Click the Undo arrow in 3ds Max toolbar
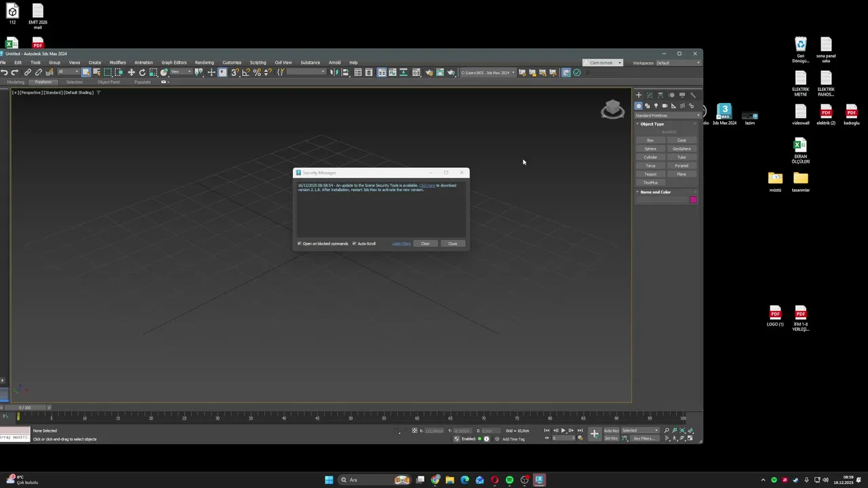Image resolution: width=868 pixels, height=488 pixels. click(x=4, y=72)
